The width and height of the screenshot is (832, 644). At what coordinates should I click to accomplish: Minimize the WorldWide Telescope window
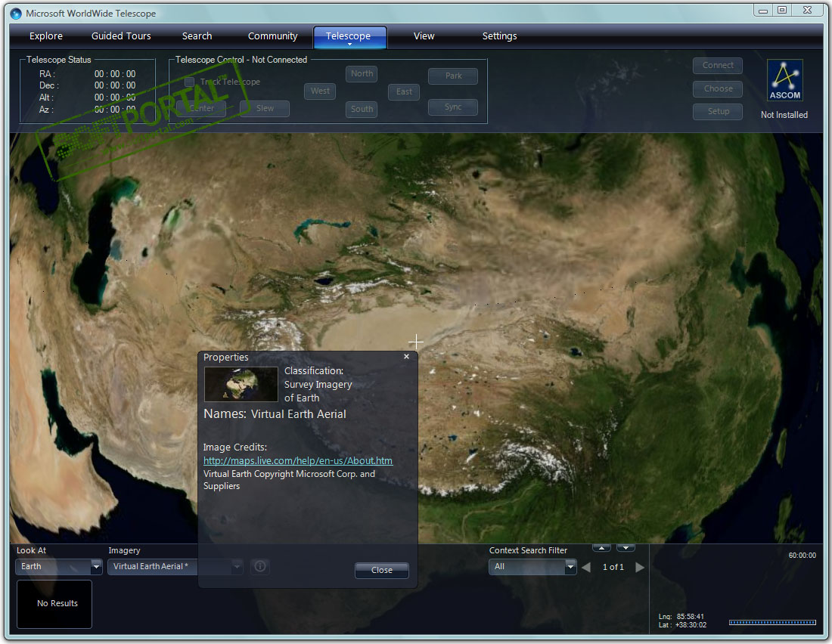pyautogui.click(x=763, y=11)
